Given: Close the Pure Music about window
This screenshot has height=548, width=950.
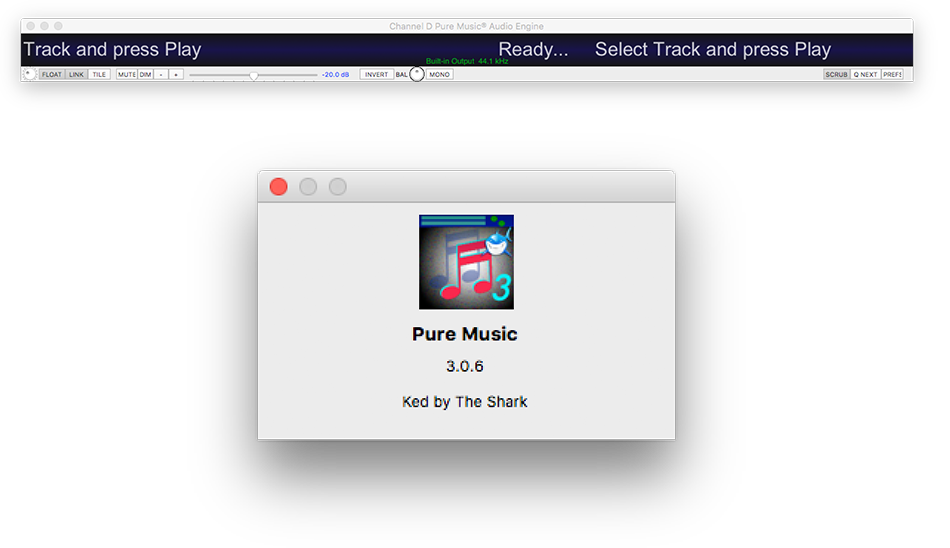Looking at the screenshot, I should (x=279, y=187).
